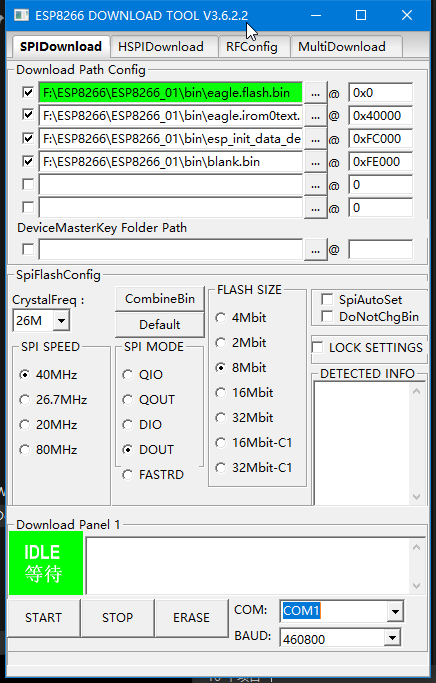Browse file for blank.bin row
Image resolution: width=436 pixels, height=683 pixels.
[316, 162]
